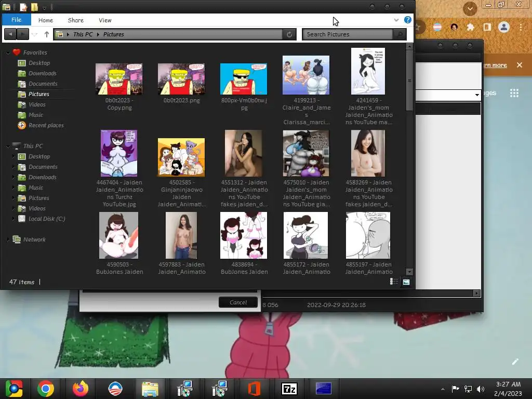Click the search magnifier icon
The width and height of the screenshot is (532, 399).
pyautogui.click(x=400, y=34)
